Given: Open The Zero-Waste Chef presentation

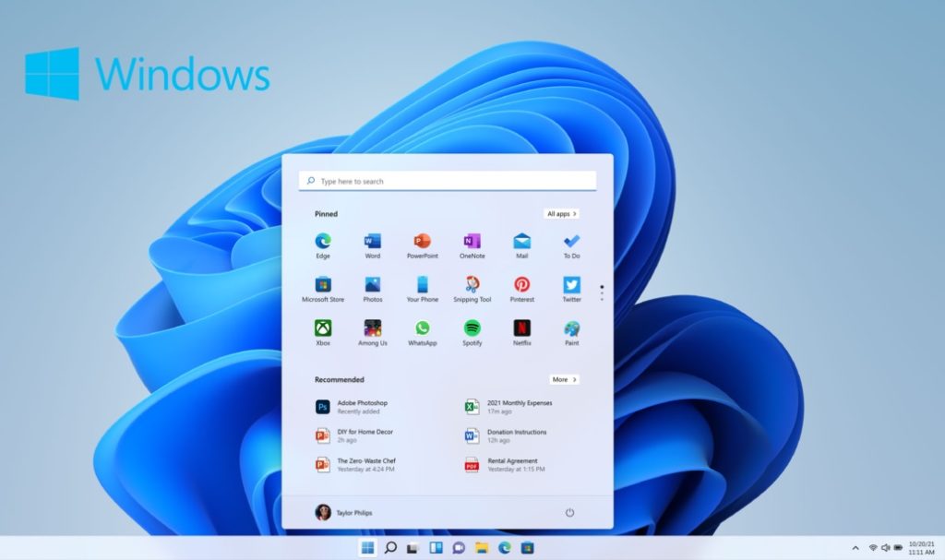Looking at the screenshot, I should pyautogui.click(x=355, y=465).
